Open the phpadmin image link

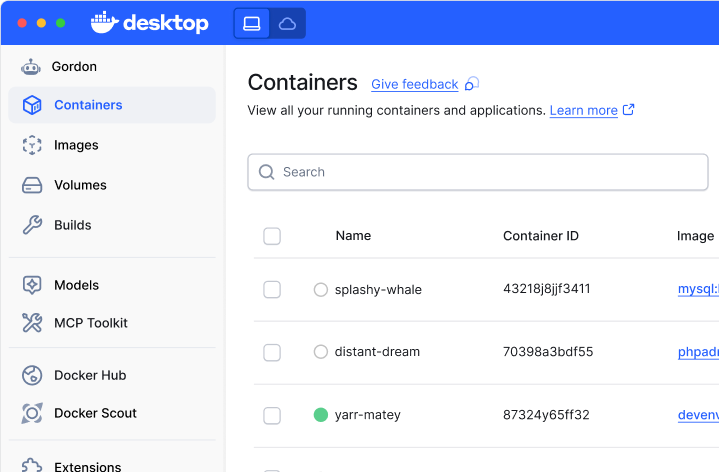pyautogui.click(x=698, y=352)
